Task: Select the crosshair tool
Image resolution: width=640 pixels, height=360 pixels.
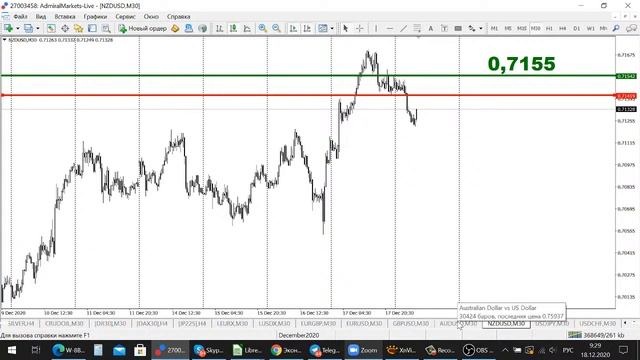Action: [x=360, y=28]
